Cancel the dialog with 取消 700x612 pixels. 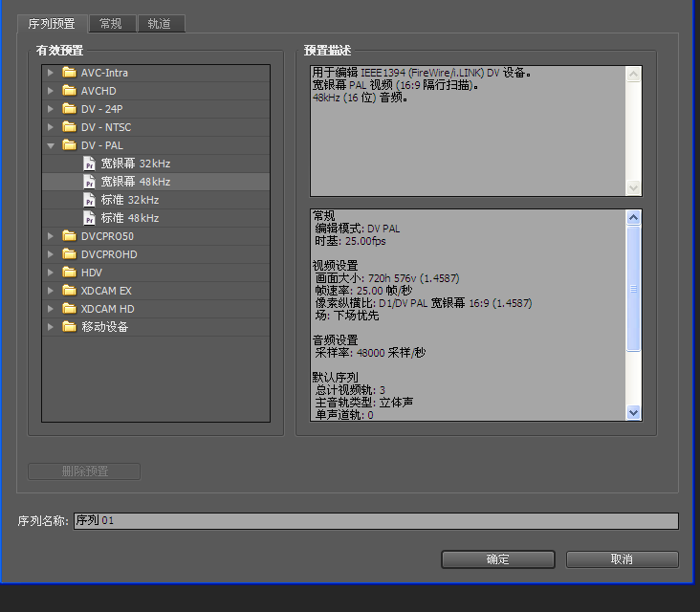coord(623,559)
